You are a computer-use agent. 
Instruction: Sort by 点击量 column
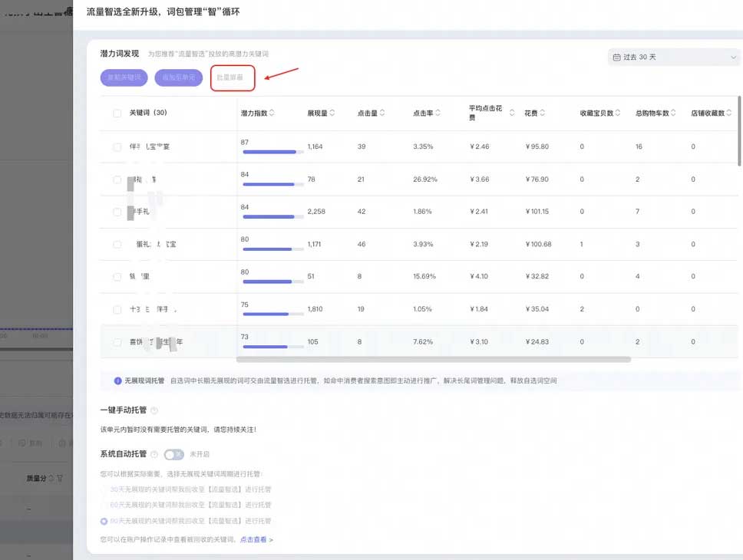[x=382, y=113]
